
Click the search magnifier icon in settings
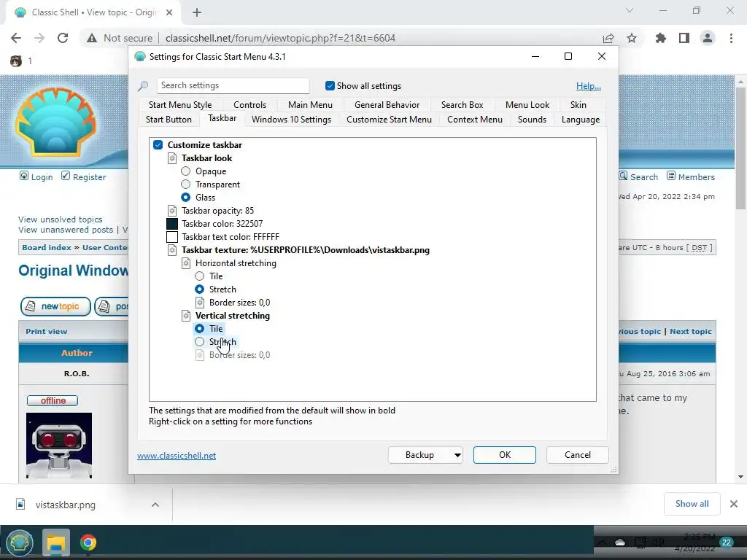(x=143, y=86)
